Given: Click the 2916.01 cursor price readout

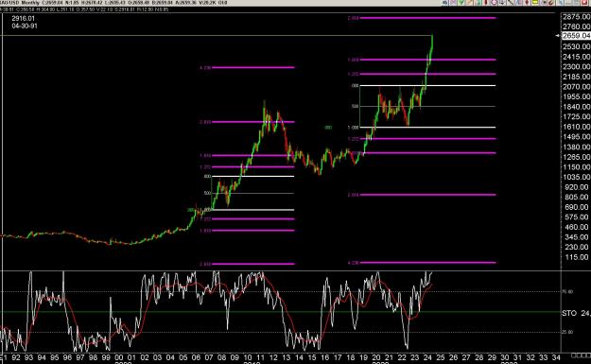Looking at the screenshot, I should tap(23, 19).
